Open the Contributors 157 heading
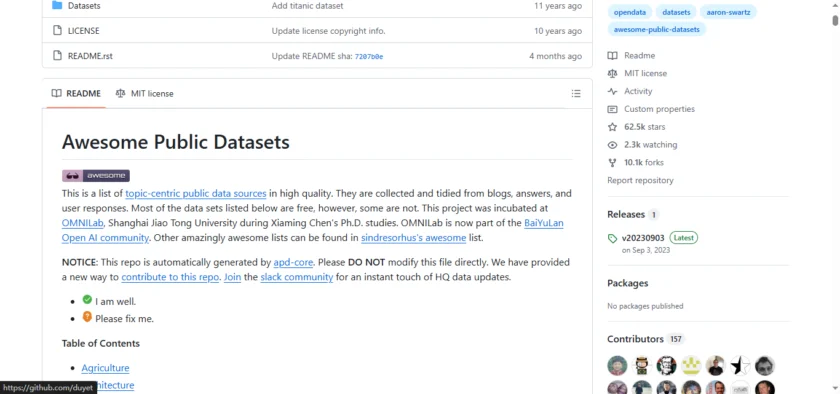Viewport: 840px width, 394px height. pos(645,339)
